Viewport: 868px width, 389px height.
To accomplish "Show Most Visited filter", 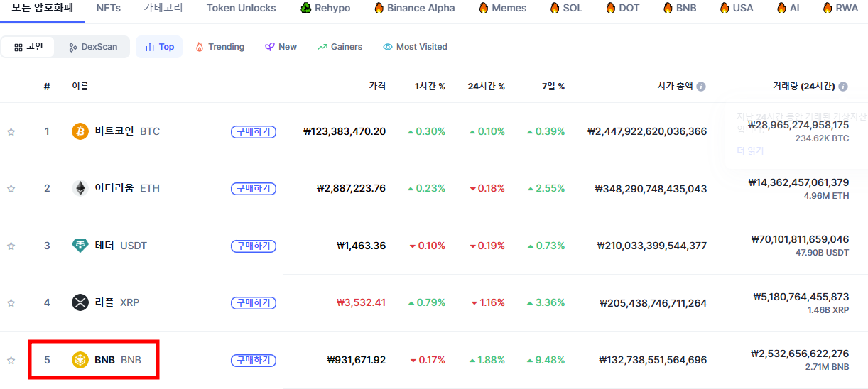I will tap(415, 47).
